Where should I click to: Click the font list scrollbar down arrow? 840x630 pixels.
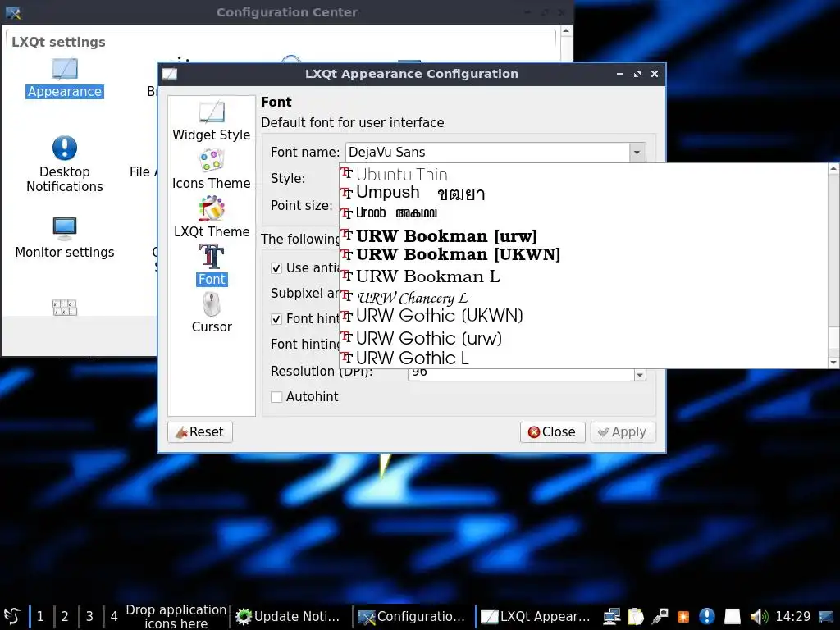[x=833, y=363]
